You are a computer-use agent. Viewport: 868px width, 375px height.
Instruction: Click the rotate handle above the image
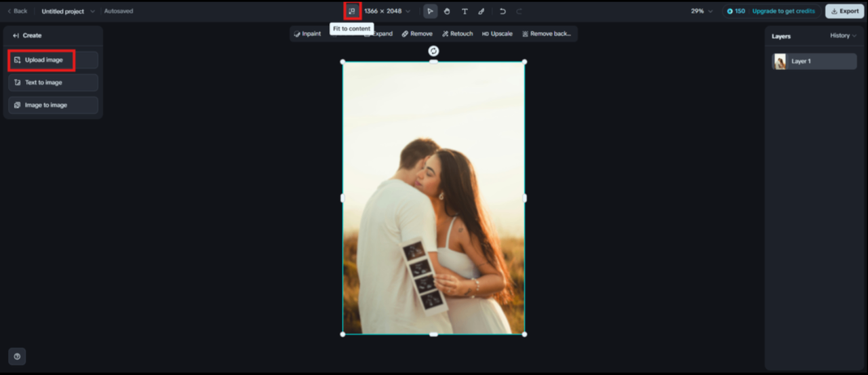tap(433, 51)
